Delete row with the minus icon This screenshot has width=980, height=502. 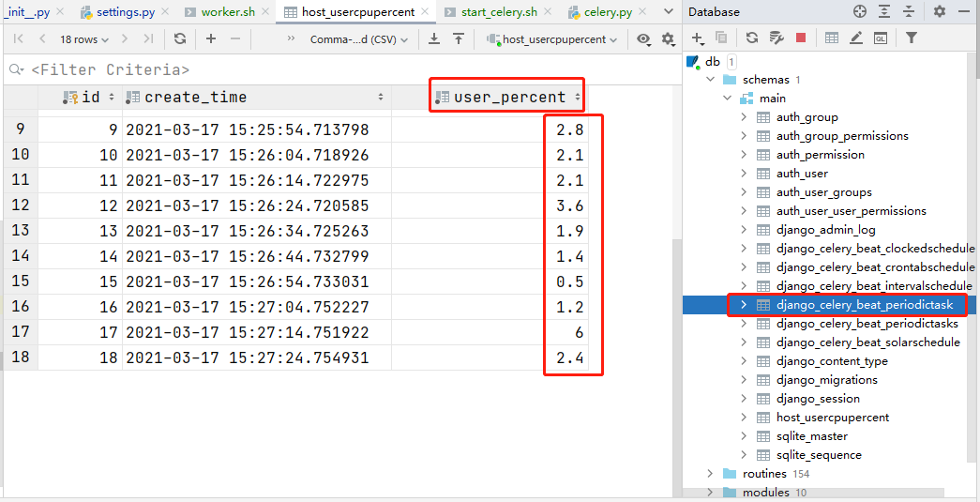pos(235,38)
